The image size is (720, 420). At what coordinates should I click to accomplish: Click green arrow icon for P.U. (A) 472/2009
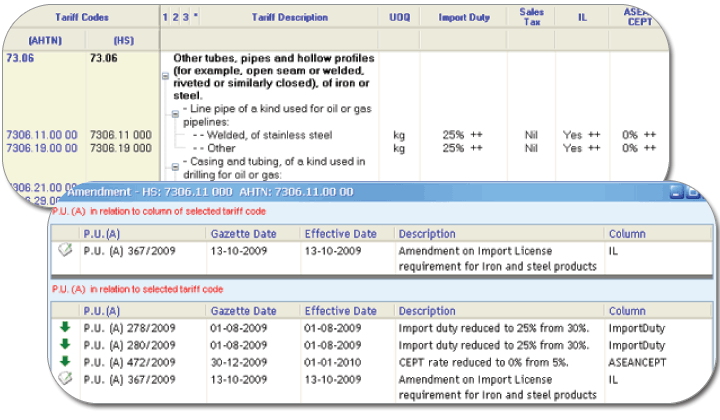tap(65, 361)
